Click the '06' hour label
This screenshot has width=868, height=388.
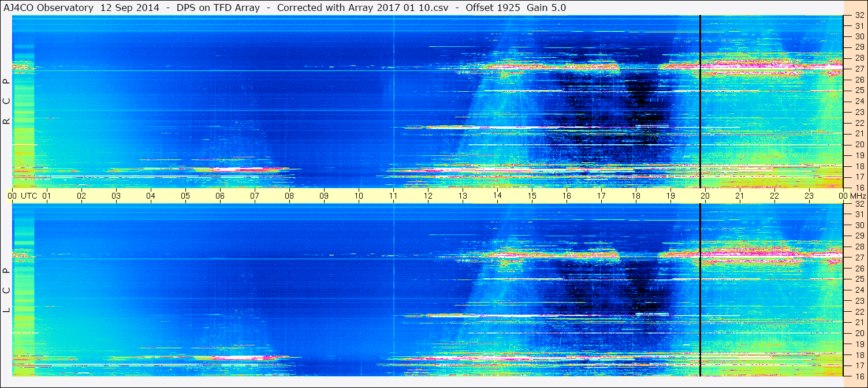coord(220,196)
